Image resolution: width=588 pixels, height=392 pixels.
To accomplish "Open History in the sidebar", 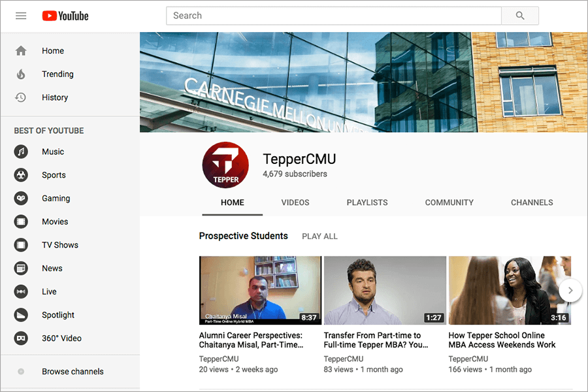I will coord(55,97).
